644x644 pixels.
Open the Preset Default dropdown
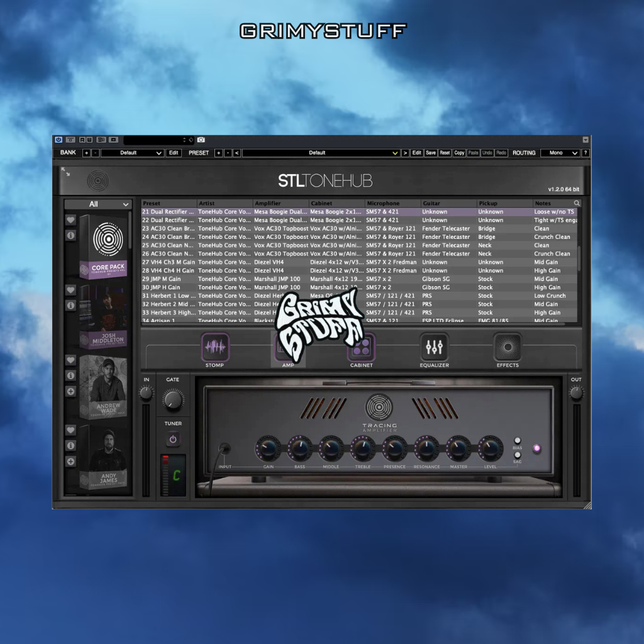click(x=321, y=153)
